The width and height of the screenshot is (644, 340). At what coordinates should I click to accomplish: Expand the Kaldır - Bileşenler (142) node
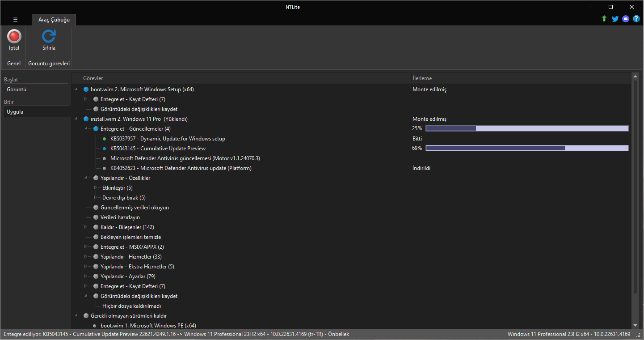(86, 227)
